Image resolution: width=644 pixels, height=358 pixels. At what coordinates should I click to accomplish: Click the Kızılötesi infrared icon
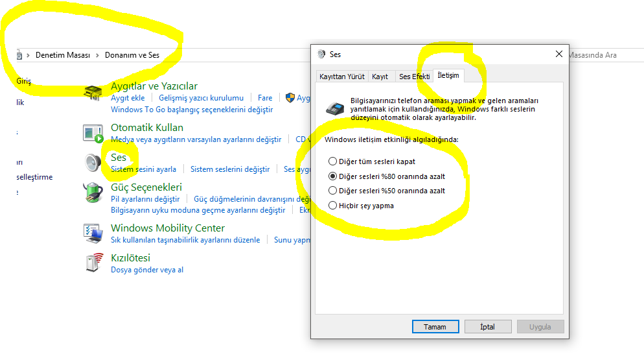(94, 263)
